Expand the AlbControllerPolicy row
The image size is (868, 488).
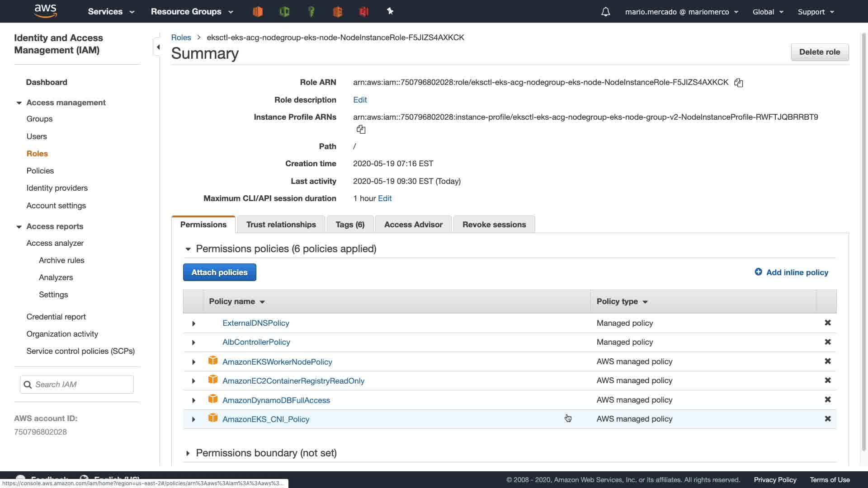point(193,343)
